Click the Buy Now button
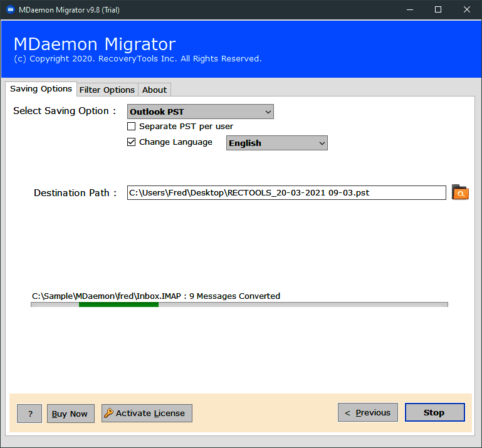Image resolution: width=482 pixels, height=448 pixels. pyautogui.click(x=70, y=414)
